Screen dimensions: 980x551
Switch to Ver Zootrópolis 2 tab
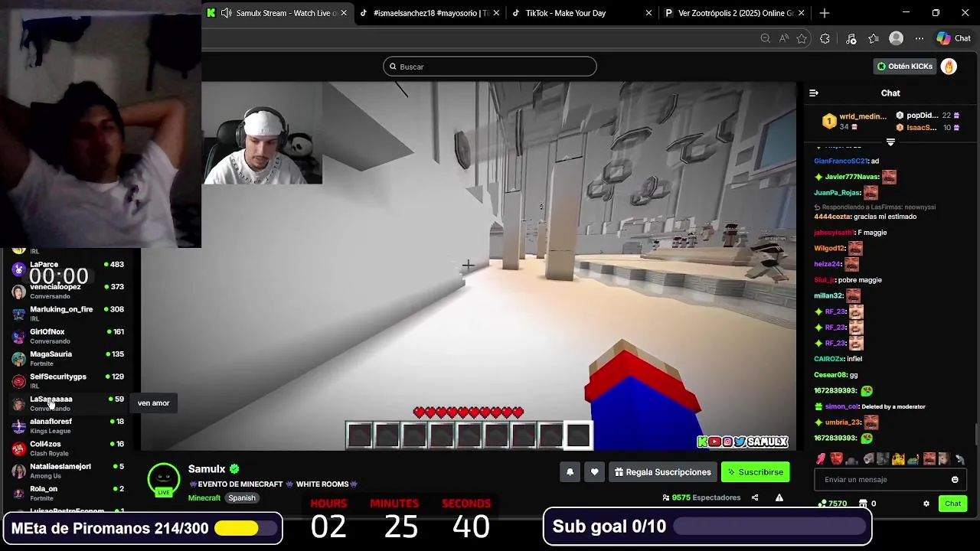tap(734, 13)
